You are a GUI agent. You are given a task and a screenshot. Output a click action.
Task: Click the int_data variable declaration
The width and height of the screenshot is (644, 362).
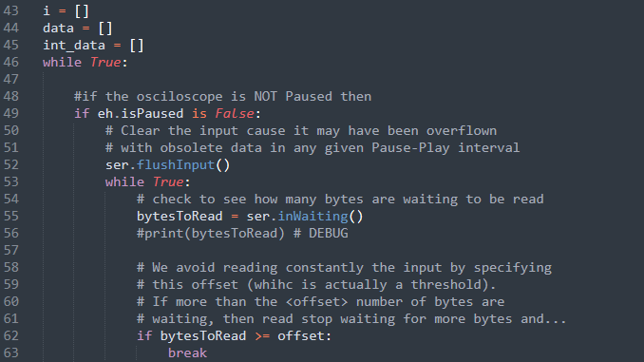[x=74, y=46]
